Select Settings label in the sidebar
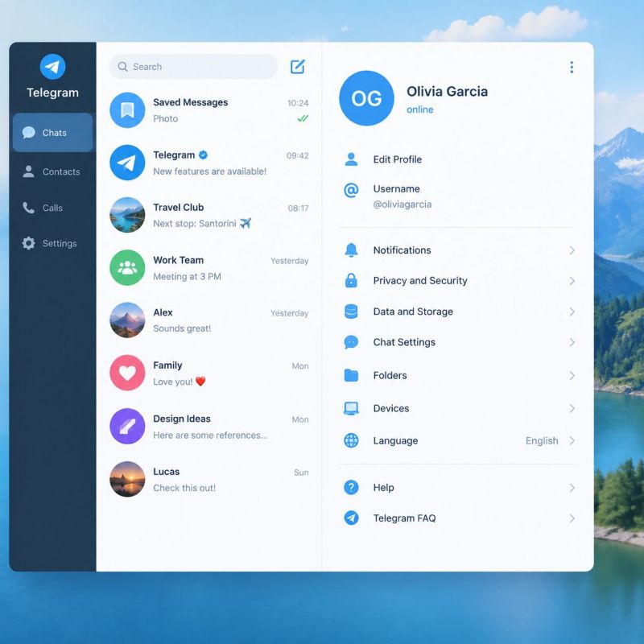 (60, 243)
